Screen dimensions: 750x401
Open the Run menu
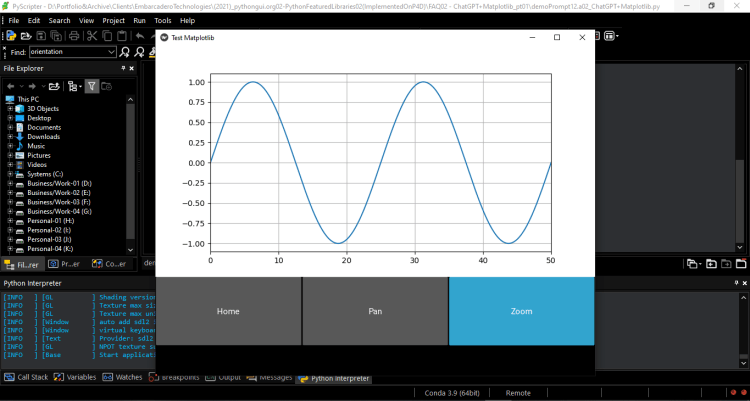pos(139,21)
